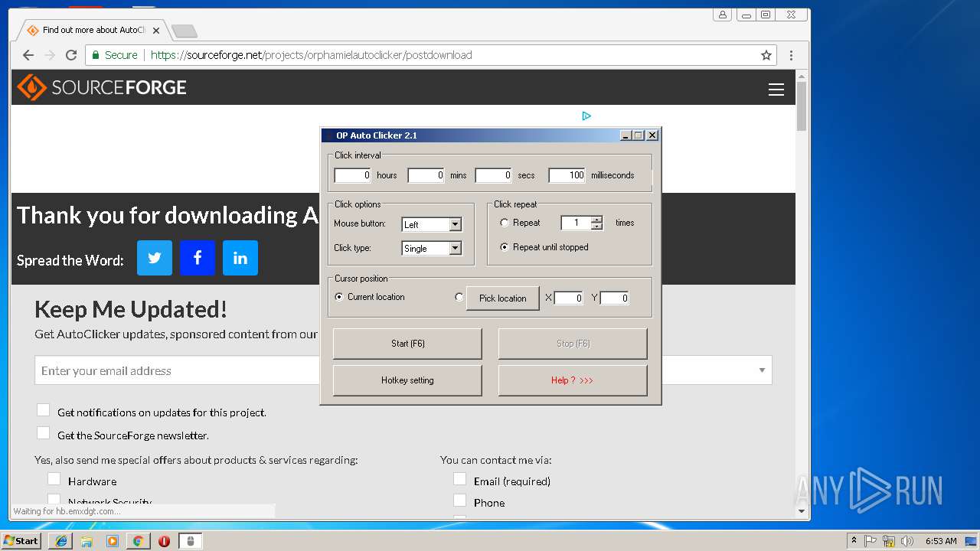Click the Action Center flag icon
Screen dimensions: 980x551
coord(871,541)
